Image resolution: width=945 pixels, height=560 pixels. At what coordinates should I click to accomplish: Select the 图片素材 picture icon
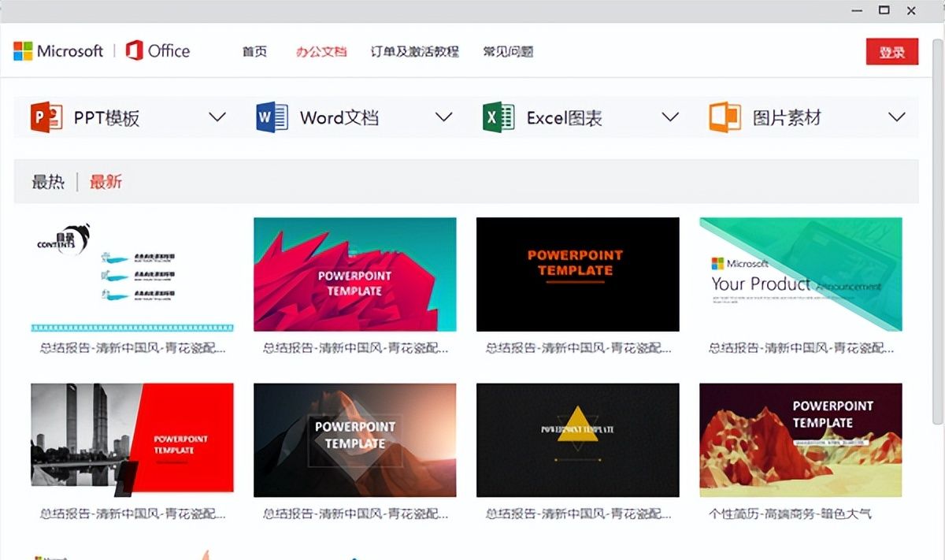click(x=724, y=117)
